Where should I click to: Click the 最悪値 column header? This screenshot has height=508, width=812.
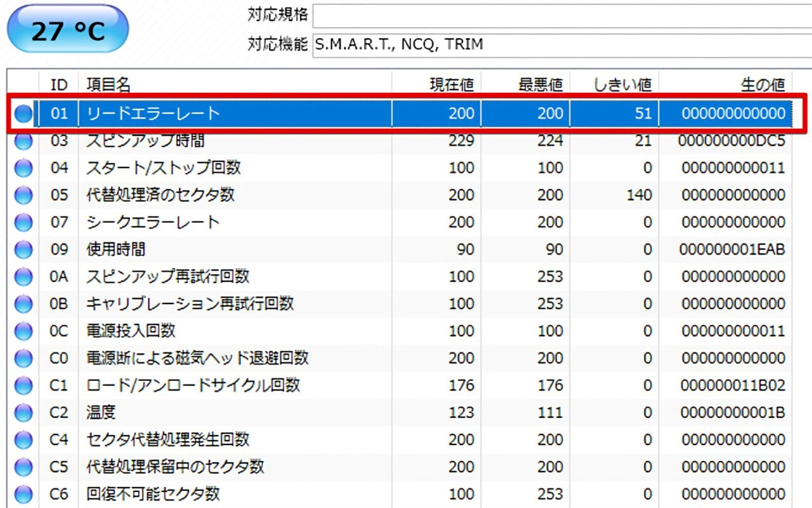click(x=525, y=84)
